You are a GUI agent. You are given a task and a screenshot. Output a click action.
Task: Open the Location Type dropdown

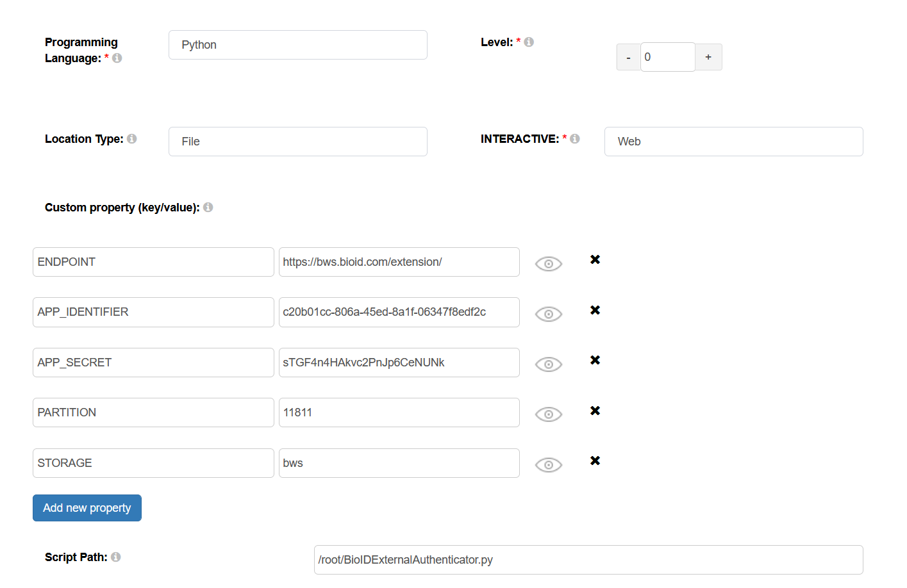click(x=298, y=142)
